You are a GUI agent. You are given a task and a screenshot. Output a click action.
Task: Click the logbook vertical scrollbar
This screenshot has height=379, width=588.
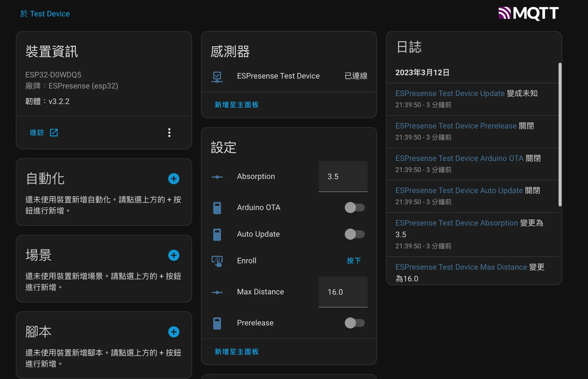coord(560,135)
